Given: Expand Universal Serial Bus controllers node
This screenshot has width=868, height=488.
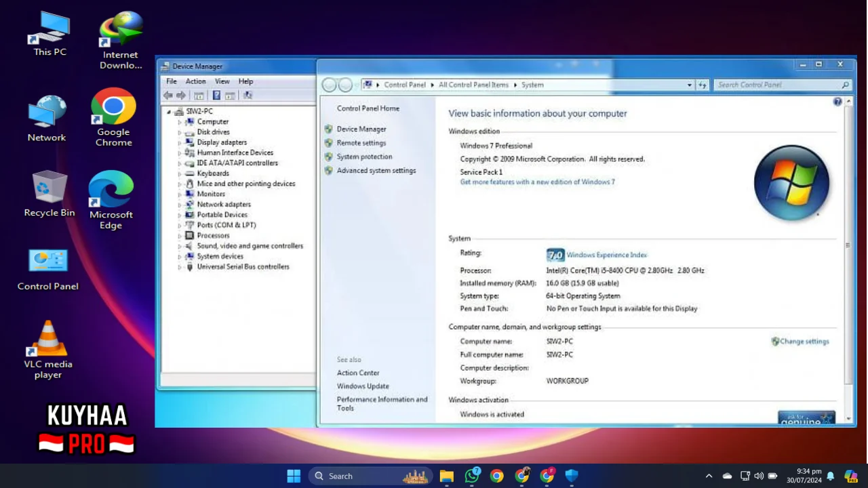Looking at the screenshot, I should pyautogui.click(x=180, y=266).
